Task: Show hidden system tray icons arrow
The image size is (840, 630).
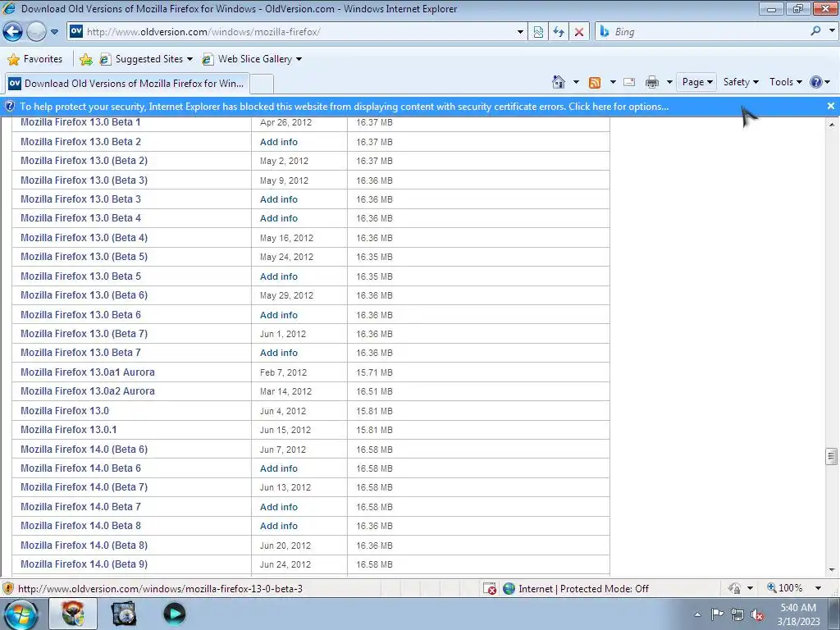Action: pos(697,614)
